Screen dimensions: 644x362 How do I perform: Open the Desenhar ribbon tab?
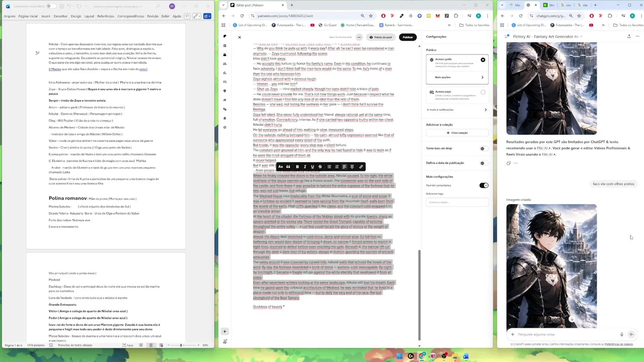60,16
